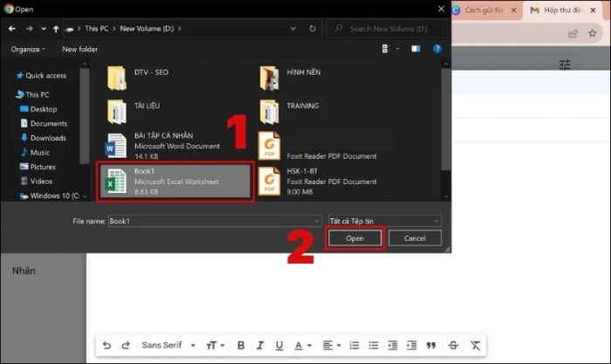
Task: Go up one folder level
Action: click(57, 29)
